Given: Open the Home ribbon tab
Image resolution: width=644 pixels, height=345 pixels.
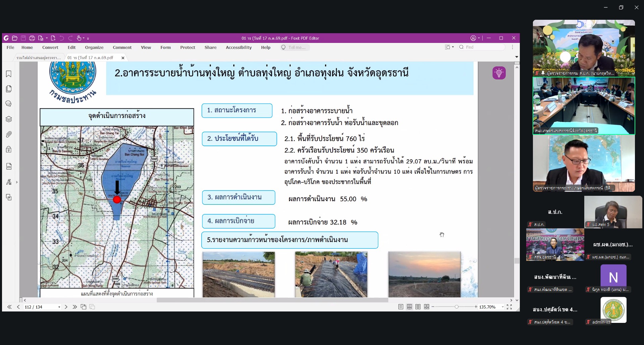Looking at the screenshot, I should click(x=27, y=48).
